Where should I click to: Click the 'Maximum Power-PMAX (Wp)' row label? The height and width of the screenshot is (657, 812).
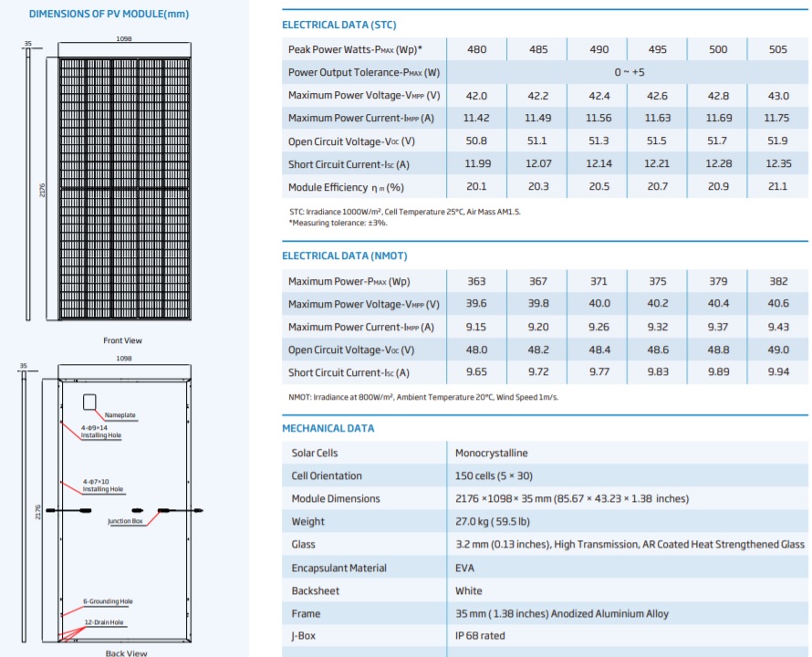coord(349,281)
